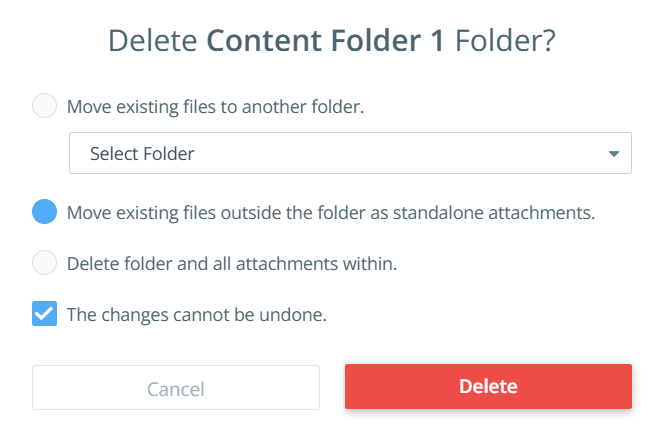This screenshot has width=660, height=433.
Task: Click the dropdown caret arrow icon
Action: (613, 154)
